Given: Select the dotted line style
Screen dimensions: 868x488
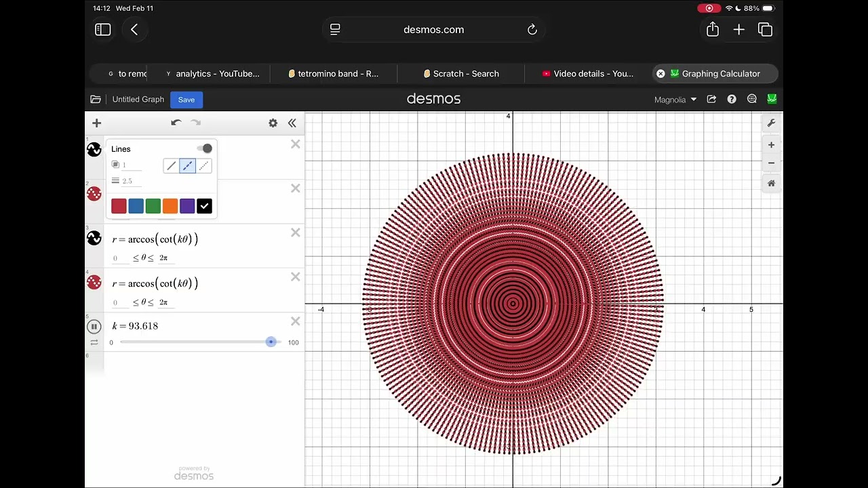Looking at the screenshot, I should [203, 165].
